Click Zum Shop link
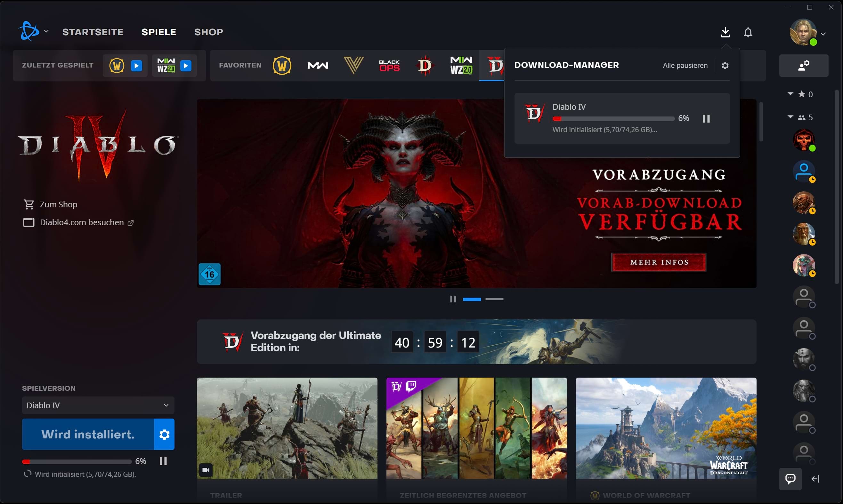 coord(50,204)
